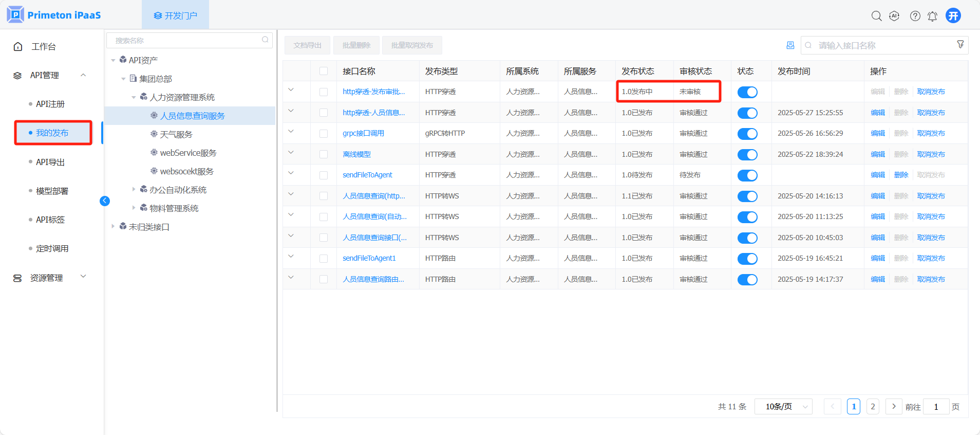Open the AI assistant icon
980x435 pixels.
(894, 16)
